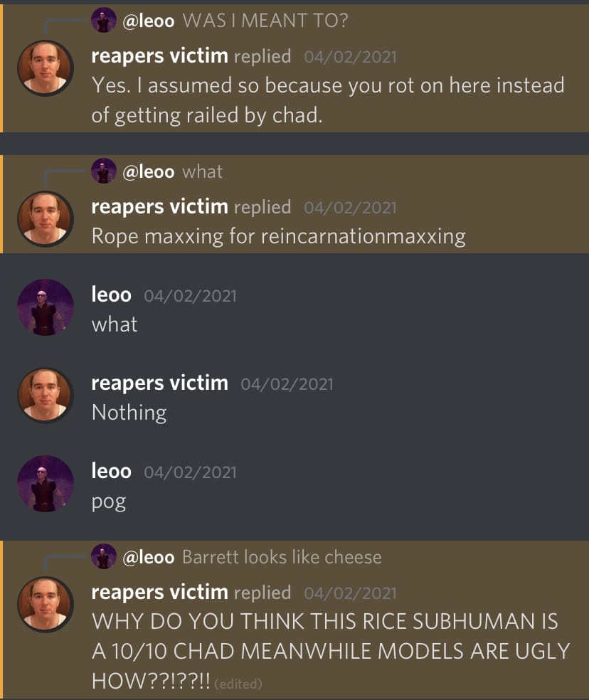Screen dimensions: 589x700
Task: Click @leoo mention before "Barrett looks like cheese"
Action: (148, 557)
